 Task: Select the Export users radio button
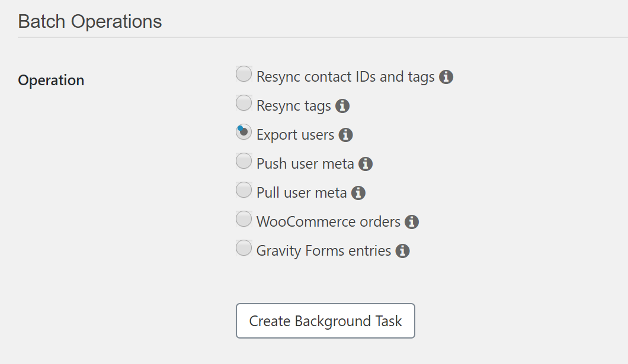[x=243, y=133]
